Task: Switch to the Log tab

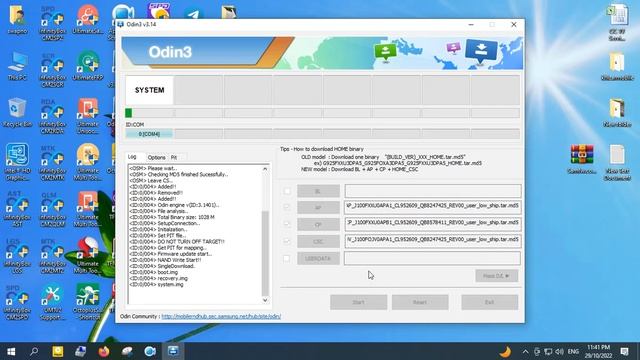Action: point(132,157)
